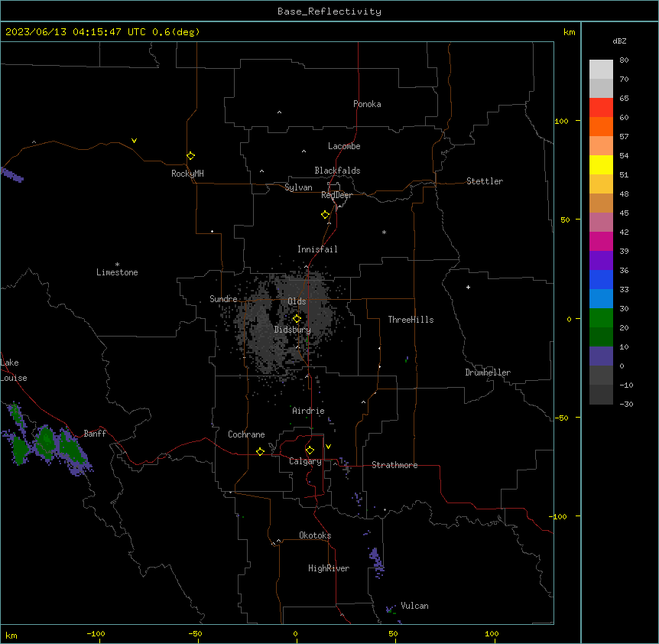Click the yellow diamond marker near RockyMH
659x644 pixels.
tap(191, 156)
